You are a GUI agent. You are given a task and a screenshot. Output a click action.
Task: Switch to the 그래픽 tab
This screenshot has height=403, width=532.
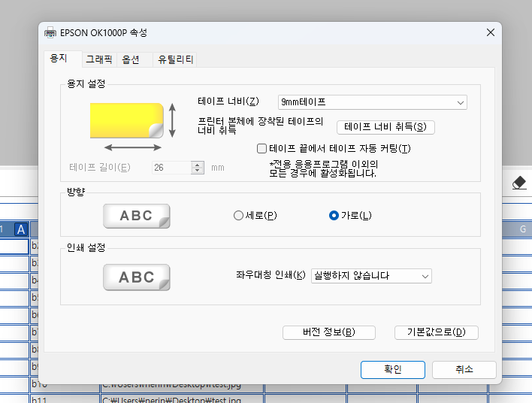pos(99,59)
